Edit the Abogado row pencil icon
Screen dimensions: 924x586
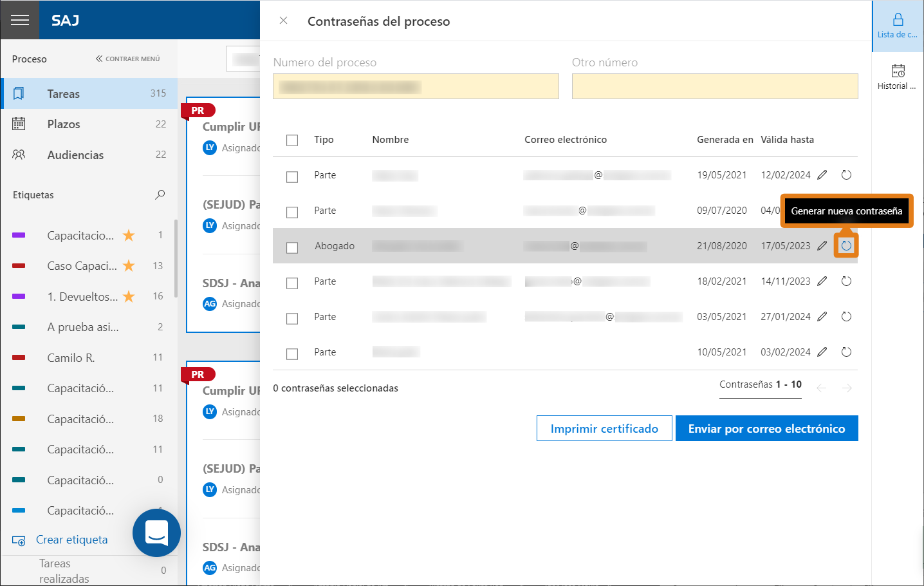[x=822, y=246]
